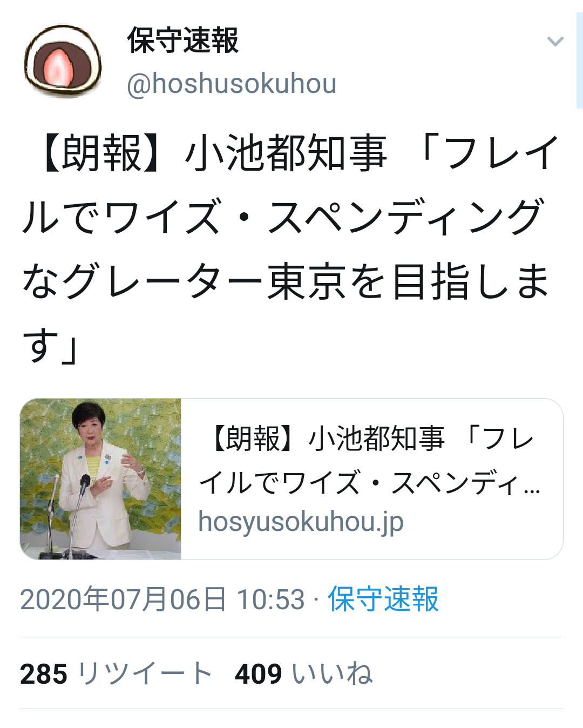
Task: Open the @hoshusokuhou handle
Action: pos(232,84)
